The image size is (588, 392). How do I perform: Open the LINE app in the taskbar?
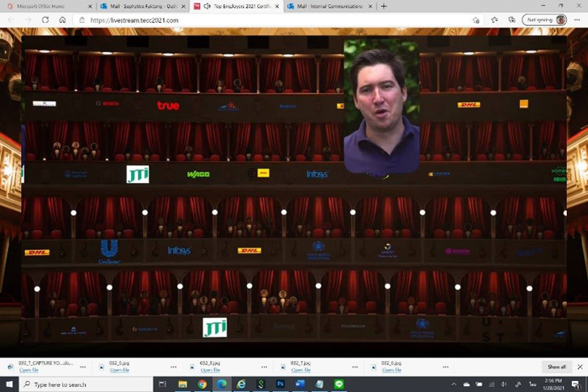click(339, 384)
